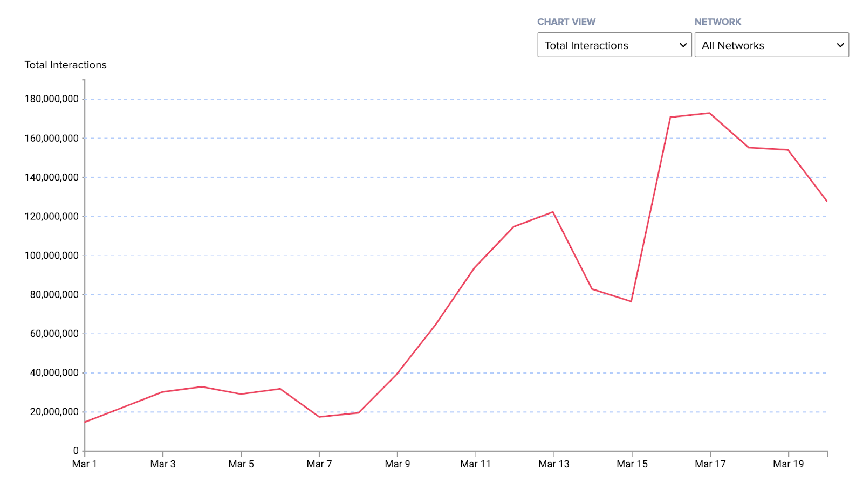The image size is (863, 504).
Task: Click the Mar 5 x-axis label
Action: (241, 464)
